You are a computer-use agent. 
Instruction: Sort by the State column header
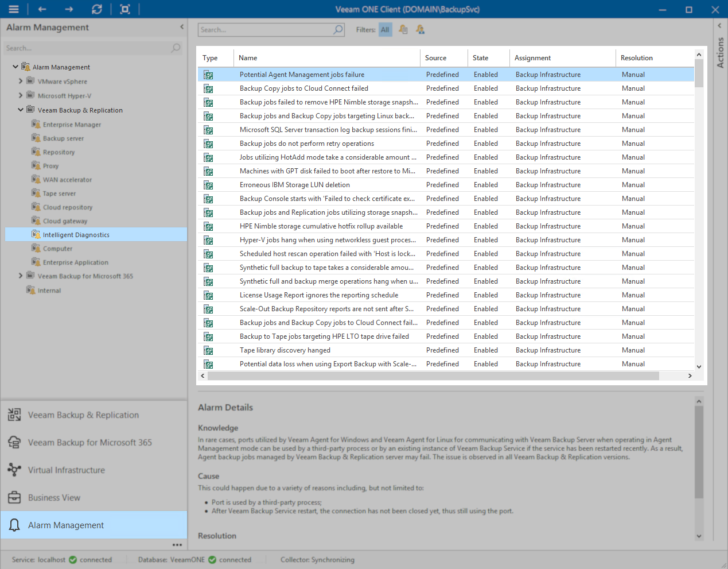point(489,58)
